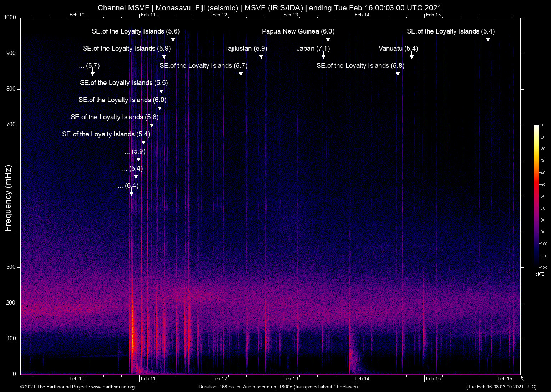Click 'Feb 14' on the top time axis

coord(362,15)
